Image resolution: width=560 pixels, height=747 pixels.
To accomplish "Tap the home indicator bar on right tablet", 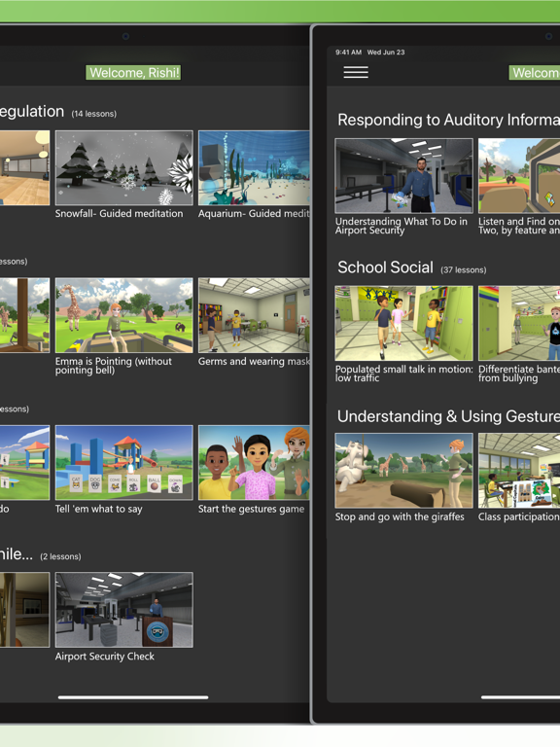I will click(520, 697).
